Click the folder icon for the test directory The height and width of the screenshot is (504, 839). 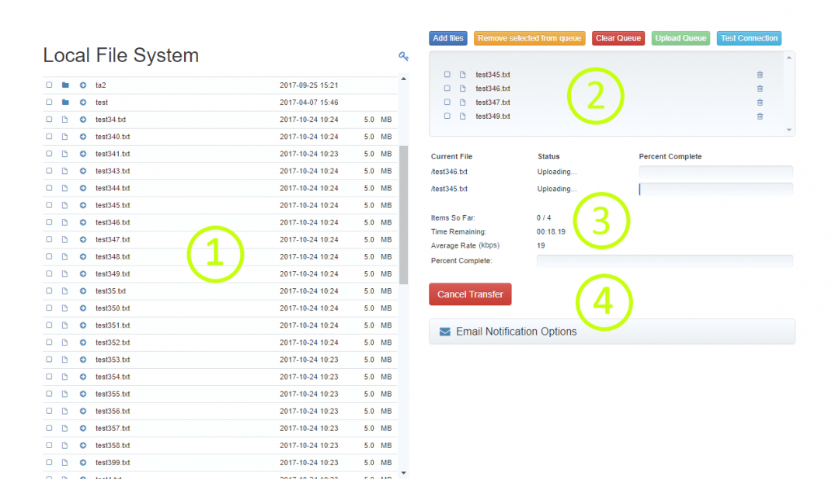[65, 103]
